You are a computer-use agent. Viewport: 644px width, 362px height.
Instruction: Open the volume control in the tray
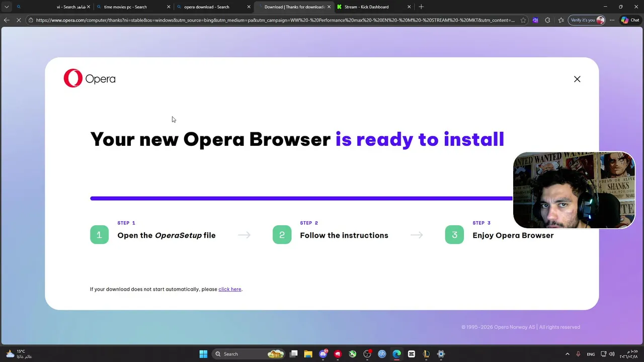click(x=612, y=354)
